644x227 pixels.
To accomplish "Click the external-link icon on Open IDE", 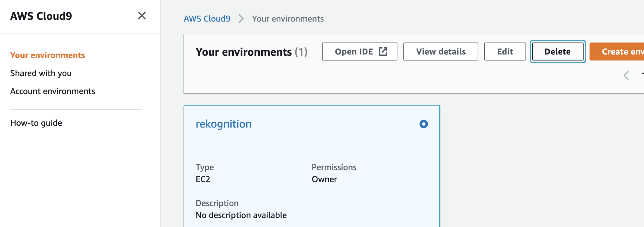I will pos(383,52).
